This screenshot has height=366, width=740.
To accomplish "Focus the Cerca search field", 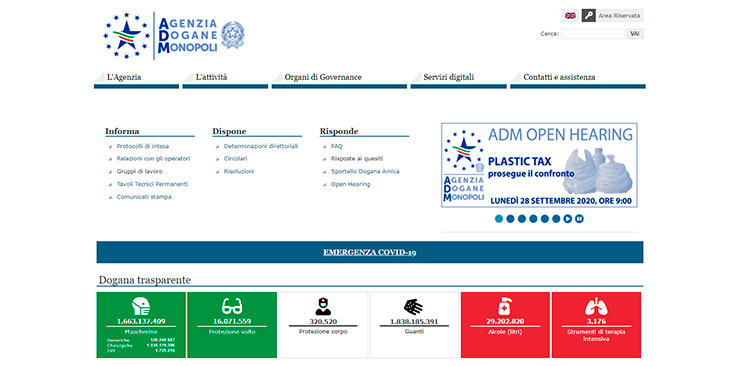I will tap(593, 34).
